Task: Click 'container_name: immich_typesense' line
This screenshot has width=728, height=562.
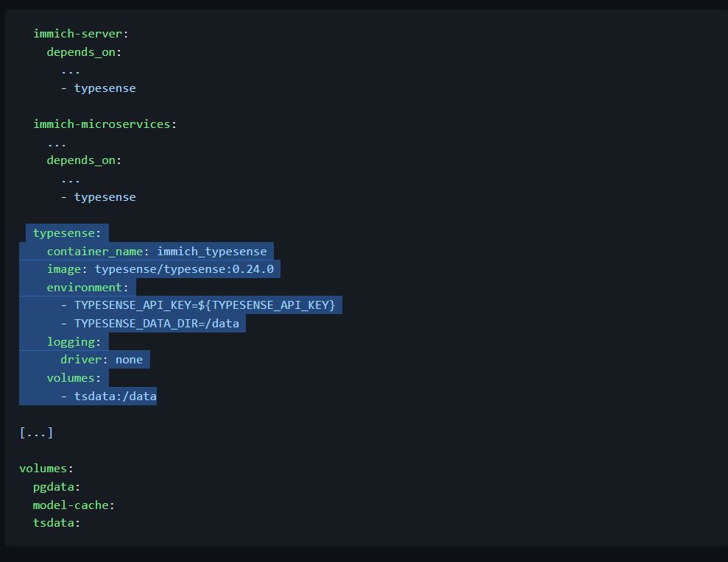Action: [157, 252]
